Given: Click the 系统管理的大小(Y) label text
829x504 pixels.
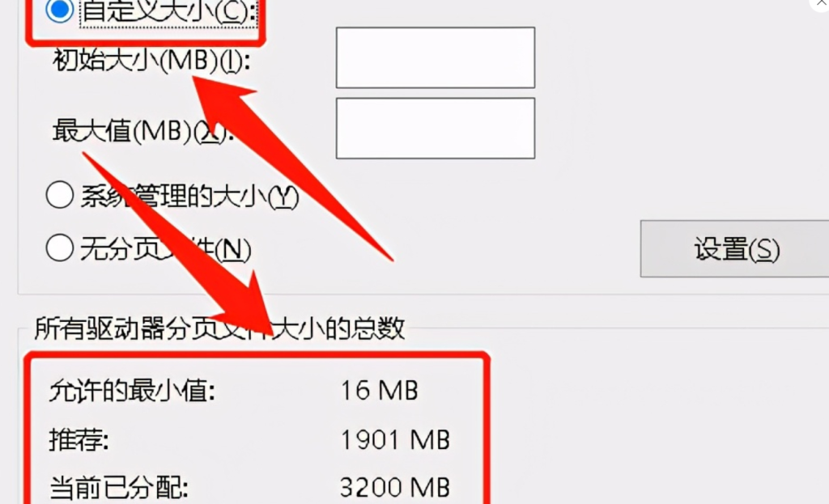Looking at the screenshot, I should [189, 196].
